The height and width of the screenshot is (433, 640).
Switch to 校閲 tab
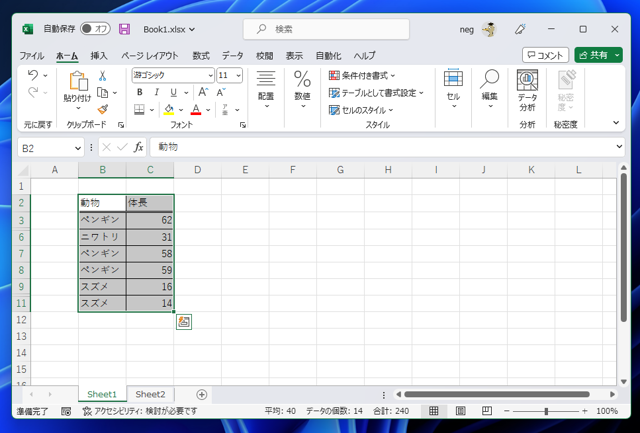click(264, 56)
